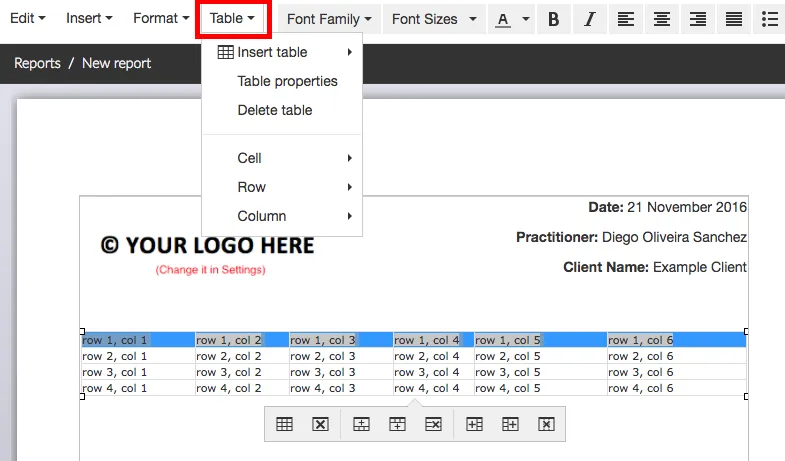Viewport: 785px width, 461px height.
Task: Click cell 'row 2, col 4'
Action: pyautogui.click(x=433, y=356)
